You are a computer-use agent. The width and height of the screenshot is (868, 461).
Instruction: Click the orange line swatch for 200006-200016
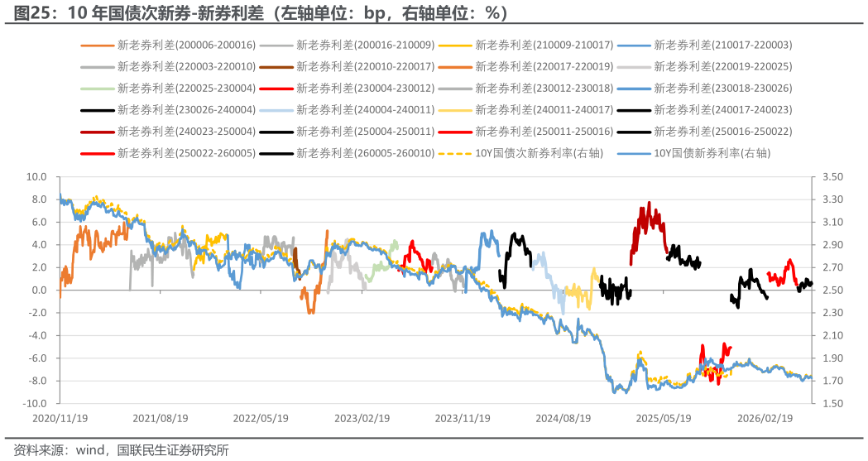tap(97, 46)
